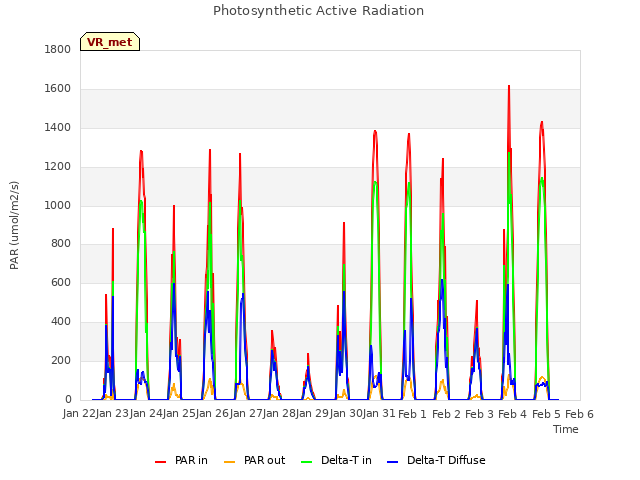Click the Jan 29 x-axis date label

[312, 414]
